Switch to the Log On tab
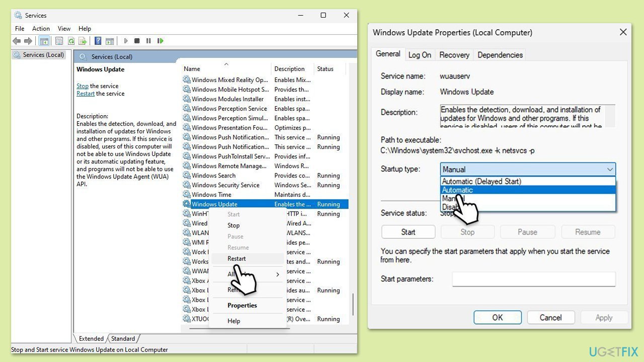 point(420,55)
